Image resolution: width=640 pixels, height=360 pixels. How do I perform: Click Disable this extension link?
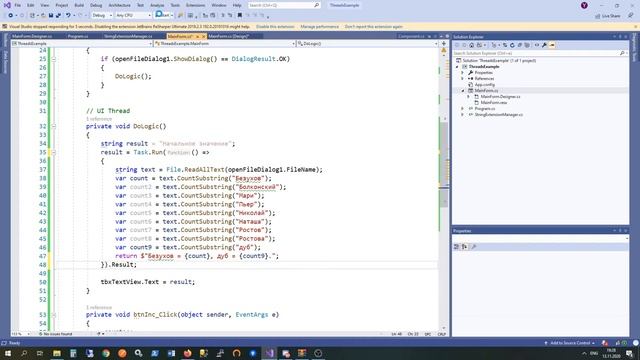point(275,27)
